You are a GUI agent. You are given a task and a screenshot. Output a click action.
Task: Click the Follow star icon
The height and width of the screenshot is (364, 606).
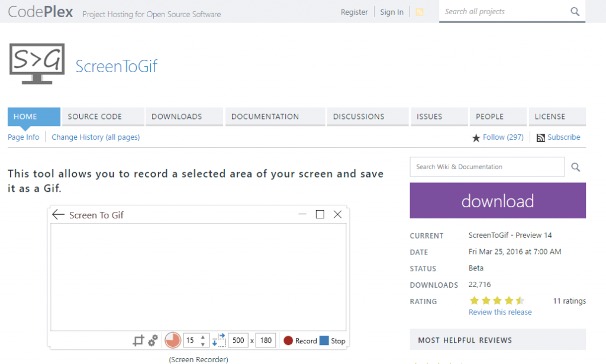pyautogui.click(x=476, y=137)
